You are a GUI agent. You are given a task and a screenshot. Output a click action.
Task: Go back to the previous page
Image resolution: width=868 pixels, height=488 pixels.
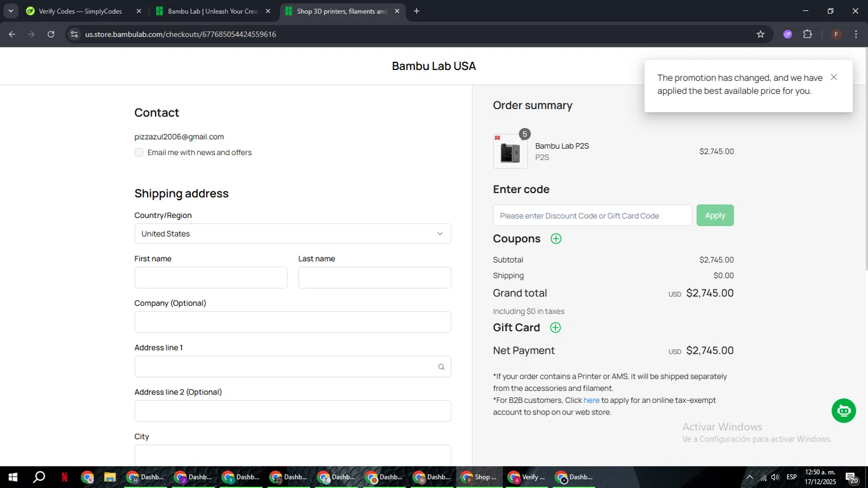(12, 34)
